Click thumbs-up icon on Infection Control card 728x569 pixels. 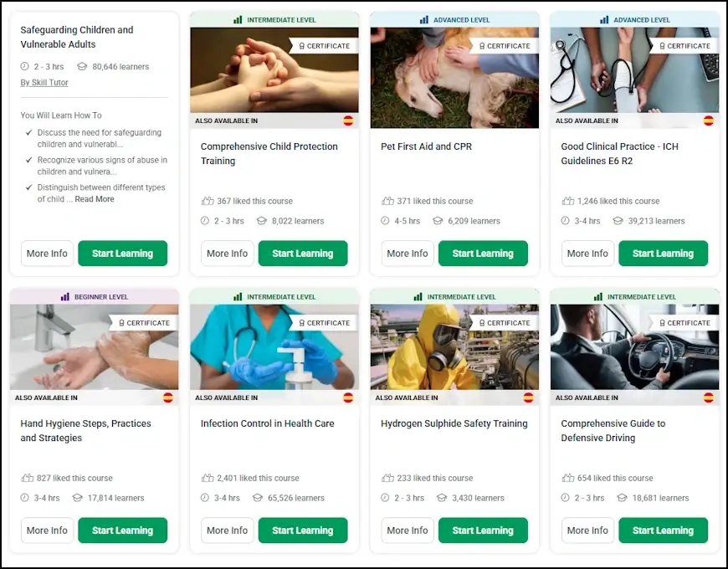click(208, 478)
